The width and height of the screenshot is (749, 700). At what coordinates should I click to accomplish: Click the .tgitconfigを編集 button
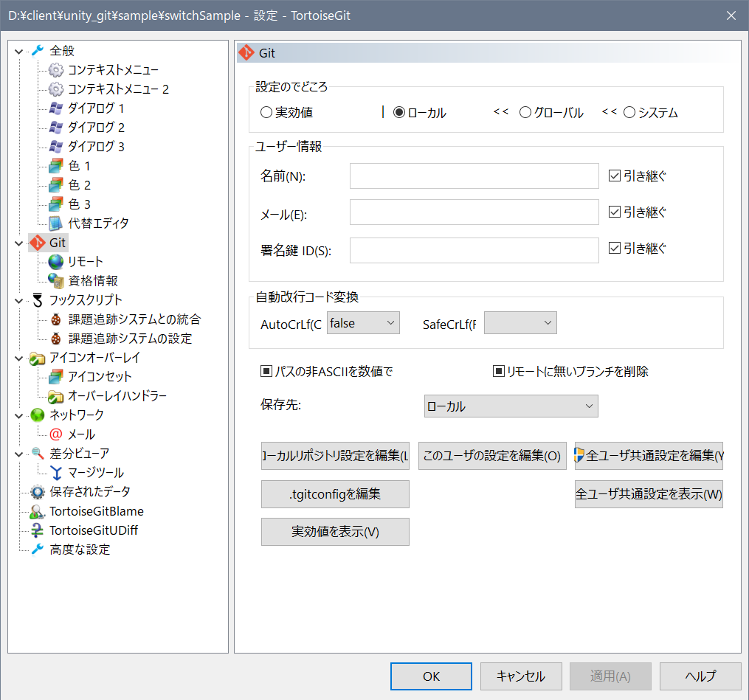coord(335,494)
